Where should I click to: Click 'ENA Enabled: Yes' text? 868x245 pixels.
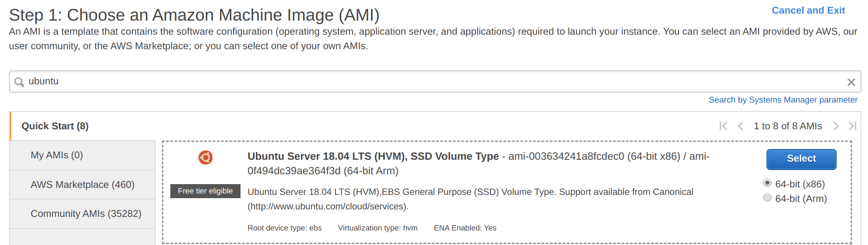point(465,228)
